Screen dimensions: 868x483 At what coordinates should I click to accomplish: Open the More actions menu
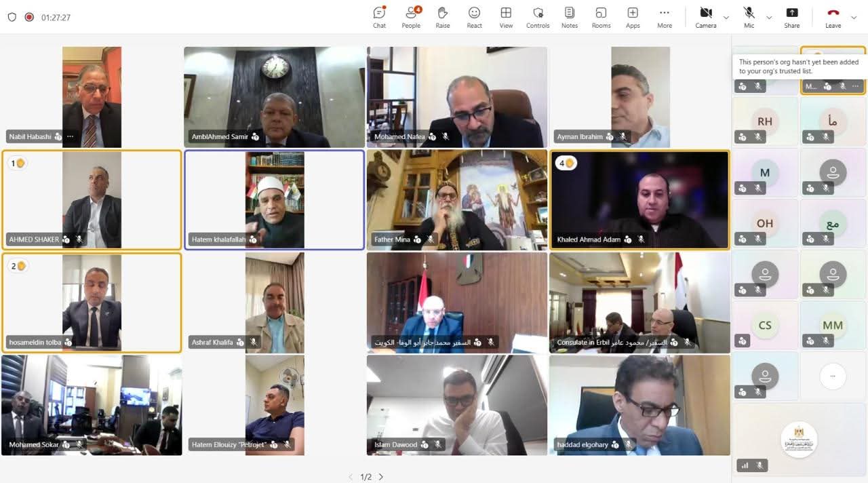click(x=665, y=17)
